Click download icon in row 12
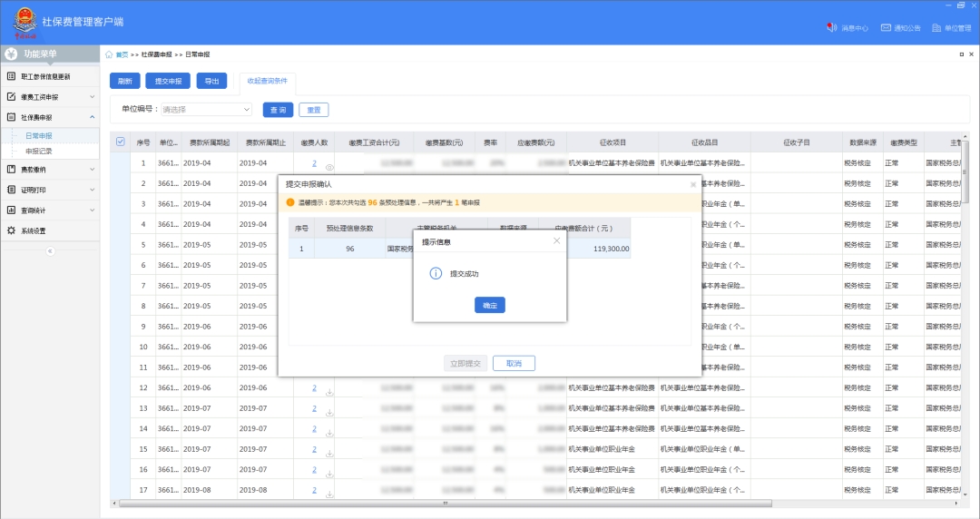980x519 pixels. point(329,392)
